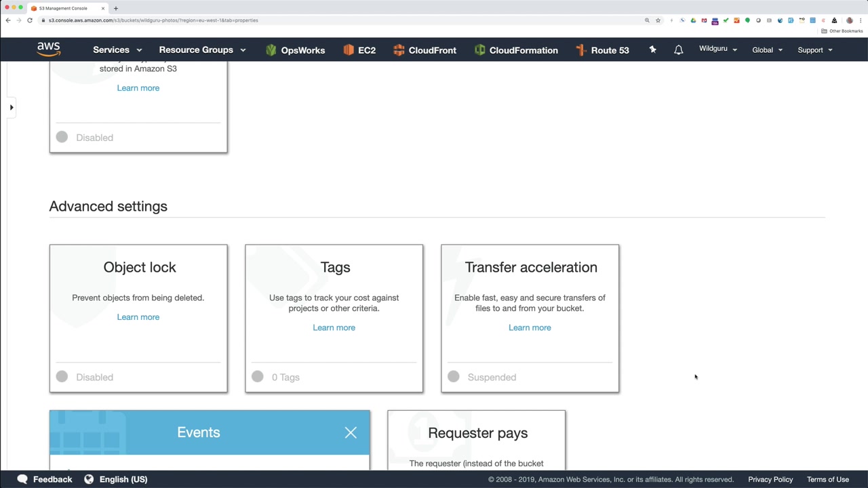Click the globe language icon
Image resolution: width=868 pixels, height=488 pixels.
click(89, 479)
